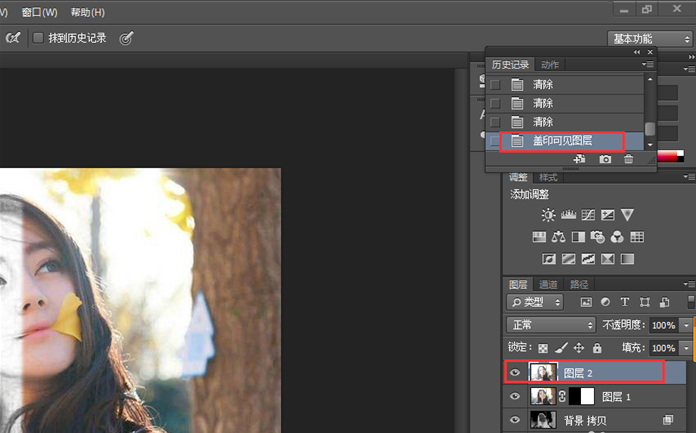This screenshot has height=433, width=696.
Task: Add a Hue/Saturation adjustment
Action: pyautogui.click(x=539, y=237)
